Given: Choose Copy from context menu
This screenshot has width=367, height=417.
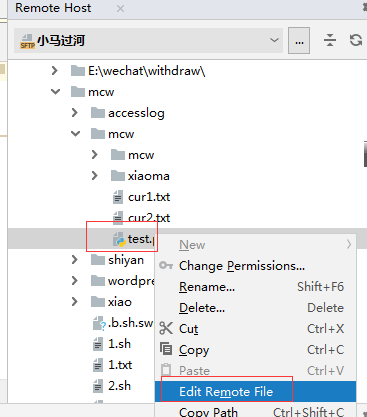Looking at the screenshot, I should [x=255, y=350].
